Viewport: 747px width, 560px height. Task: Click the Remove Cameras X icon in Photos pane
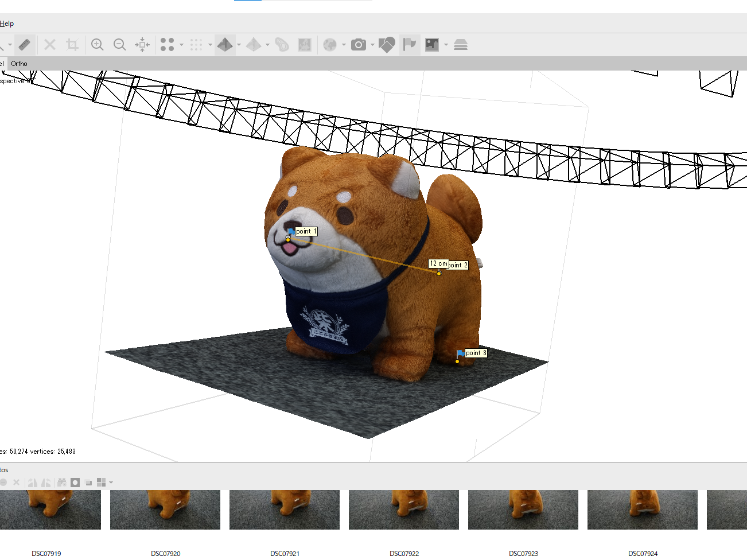coord(16,483)
